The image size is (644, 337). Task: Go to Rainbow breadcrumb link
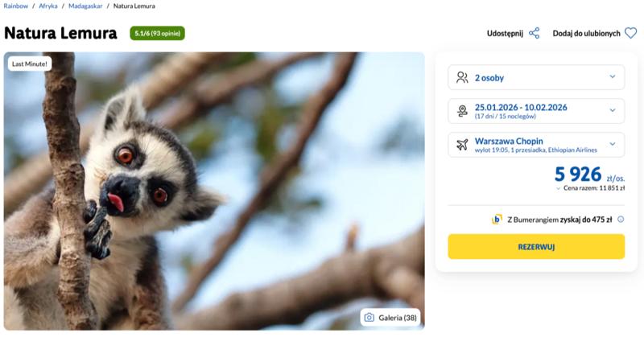pos(15,6)
